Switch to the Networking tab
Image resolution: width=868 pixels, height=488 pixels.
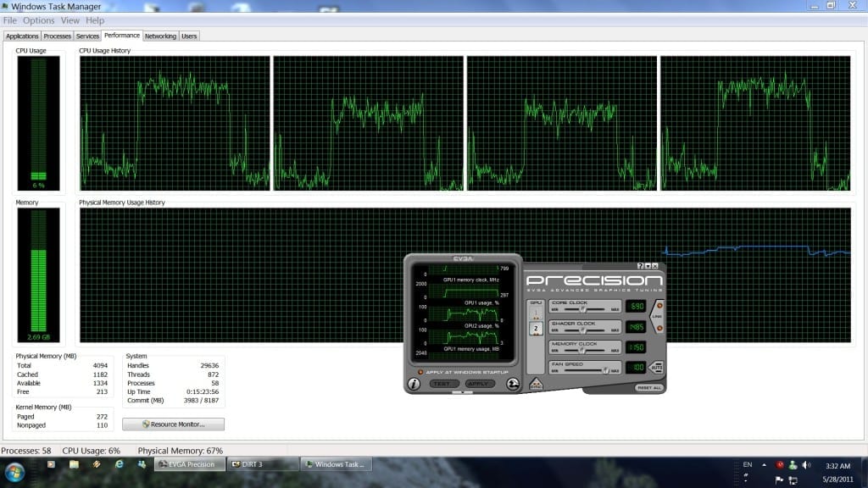(160, 36)
